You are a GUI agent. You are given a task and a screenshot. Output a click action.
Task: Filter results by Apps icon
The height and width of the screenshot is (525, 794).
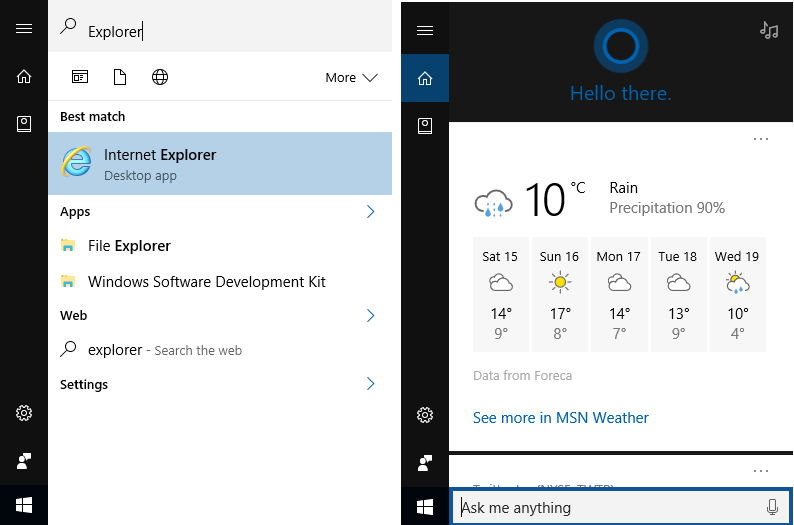point(80,77)
